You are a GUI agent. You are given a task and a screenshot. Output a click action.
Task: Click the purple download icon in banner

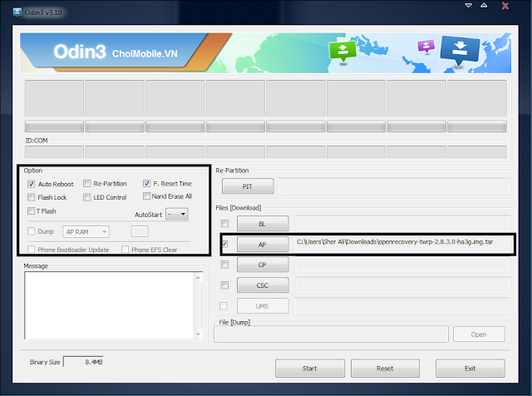click(x=426, y=46)
